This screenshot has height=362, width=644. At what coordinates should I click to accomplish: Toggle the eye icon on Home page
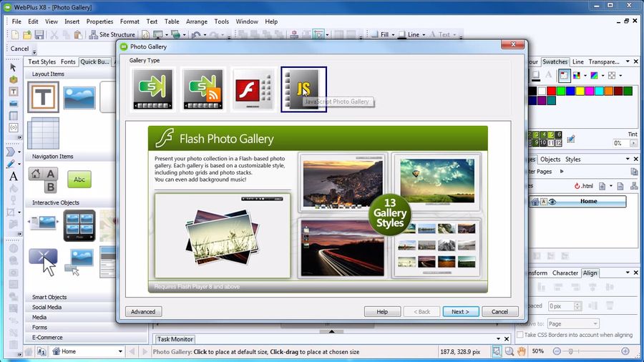pyautogui.click(x=552, y=202)
